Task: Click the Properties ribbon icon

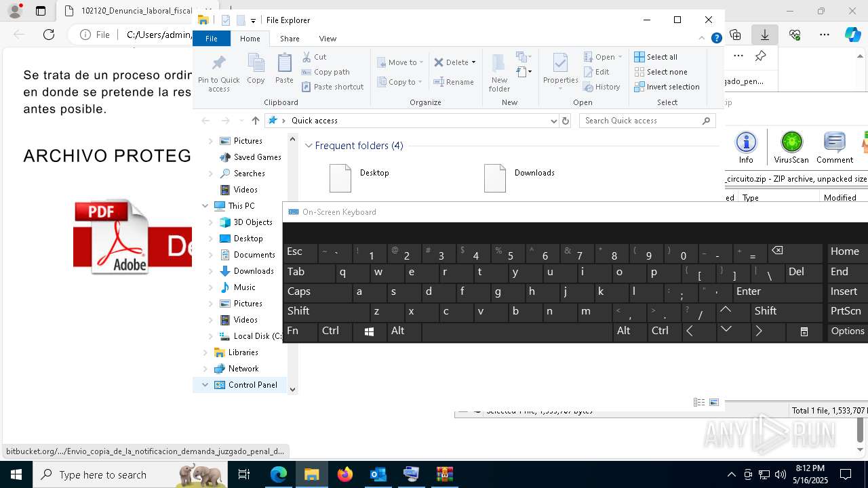Action: click(560, 63)
